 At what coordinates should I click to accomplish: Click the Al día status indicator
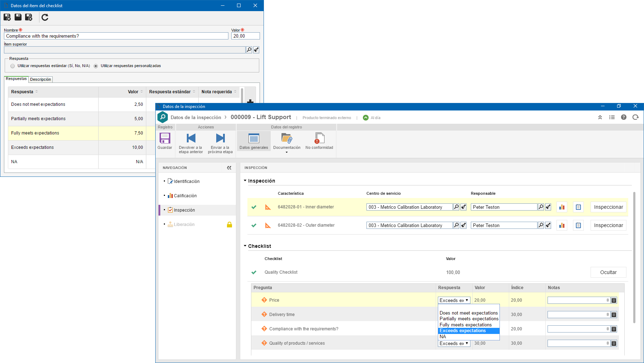point(372,118)
